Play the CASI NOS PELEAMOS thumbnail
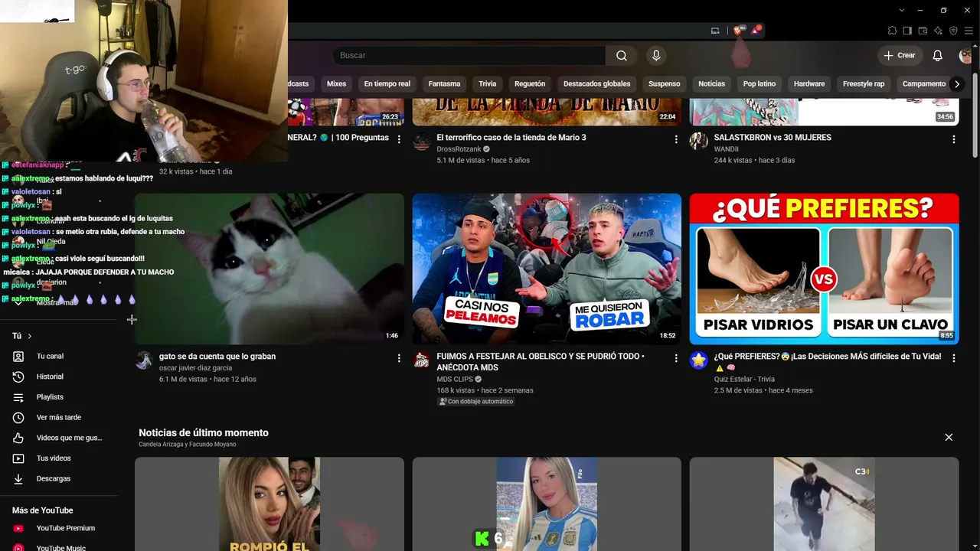Image resolution: width=980 pixels, height=551 pixels. tap(547, 269)
